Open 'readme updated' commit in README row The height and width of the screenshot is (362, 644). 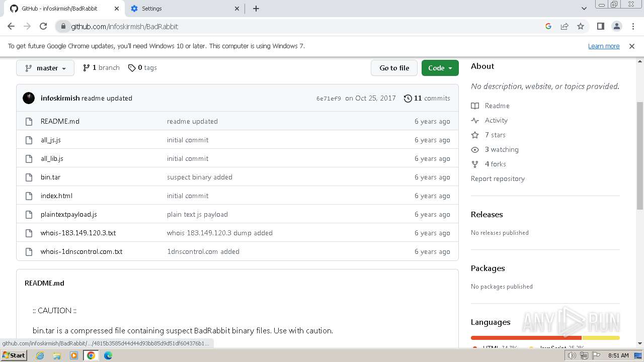(x=192, y=121)
